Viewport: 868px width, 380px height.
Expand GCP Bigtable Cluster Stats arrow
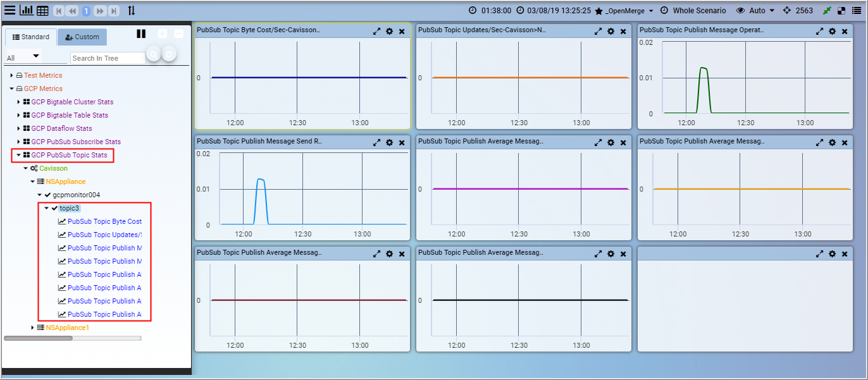click(18, 102)
